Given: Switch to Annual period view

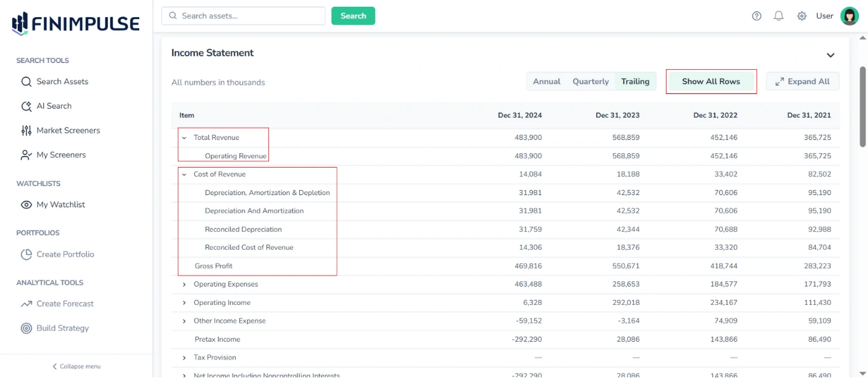Looking at the screenshot, I should click(x=546, y=81).
